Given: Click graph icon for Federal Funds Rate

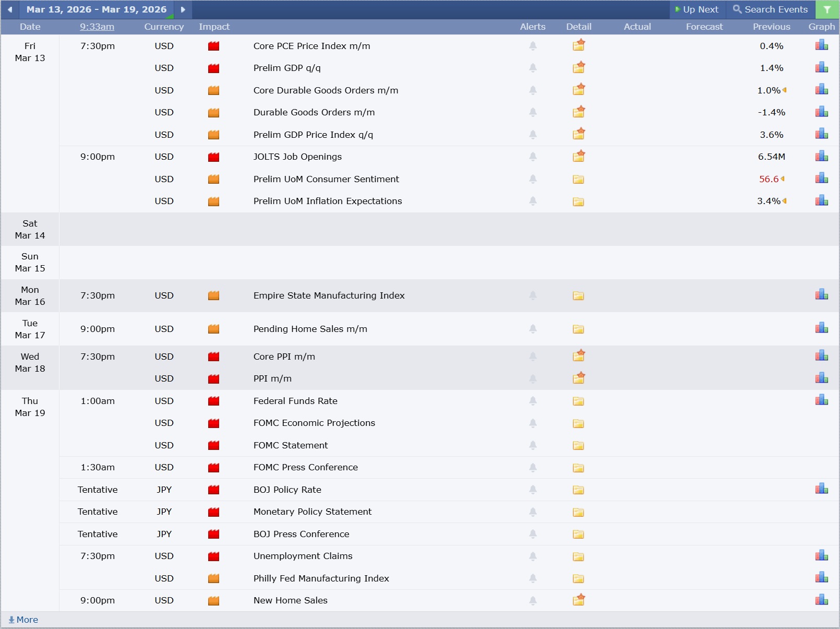Looking at the screenshot, I should (821, 400).
